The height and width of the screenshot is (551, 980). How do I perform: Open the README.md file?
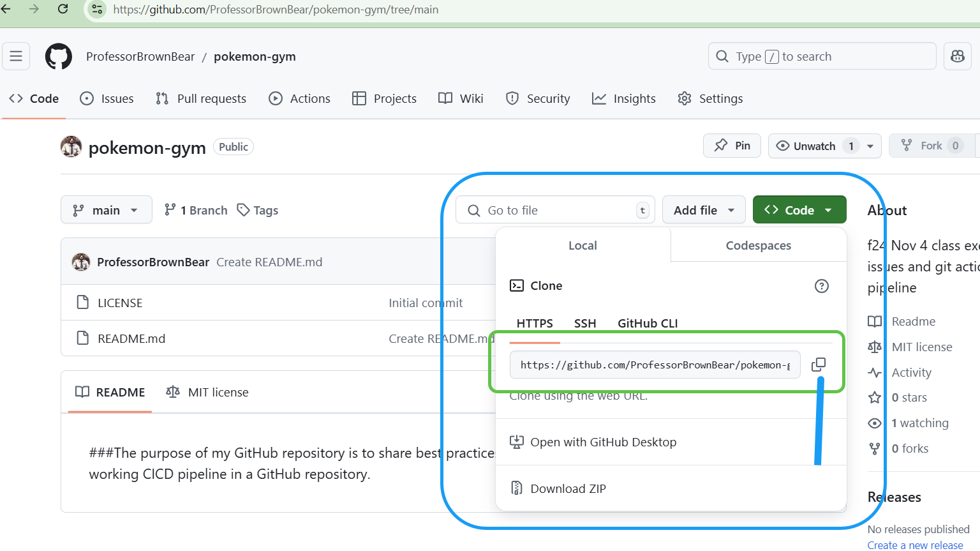pos(131,338)
